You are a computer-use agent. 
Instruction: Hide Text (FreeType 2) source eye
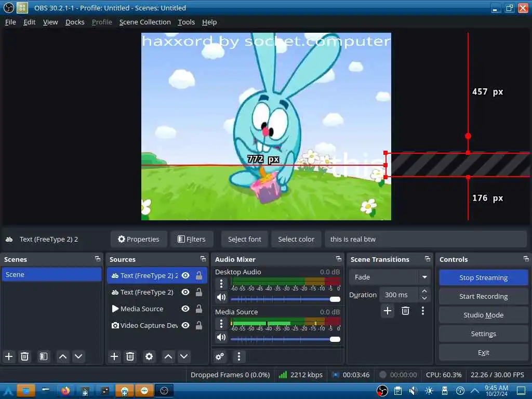[185, 292]
